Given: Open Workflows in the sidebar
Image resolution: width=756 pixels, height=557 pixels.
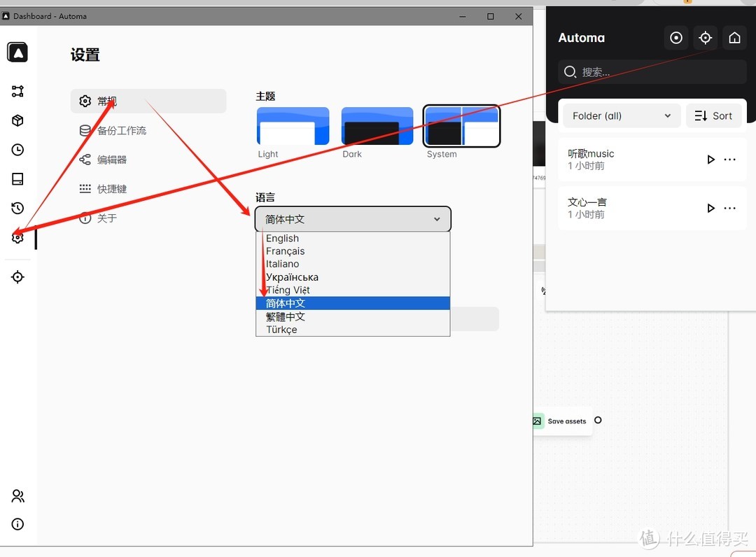Looking at the screenshot, I should coord(17,91).
